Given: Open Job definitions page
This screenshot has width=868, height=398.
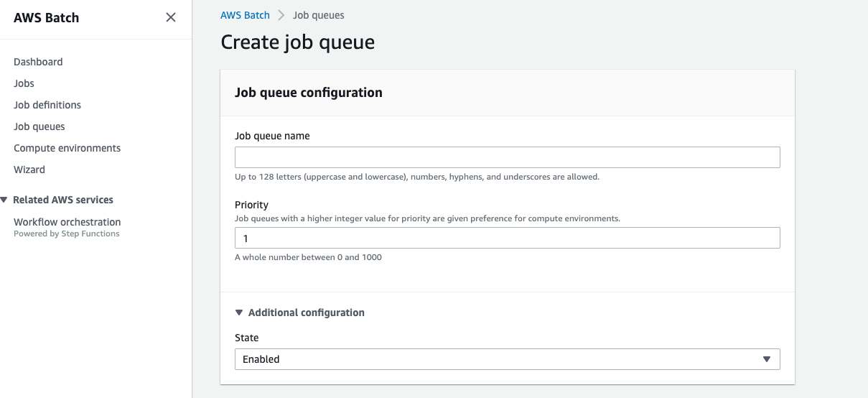Looking at the screenshot, I should point(47,105).
